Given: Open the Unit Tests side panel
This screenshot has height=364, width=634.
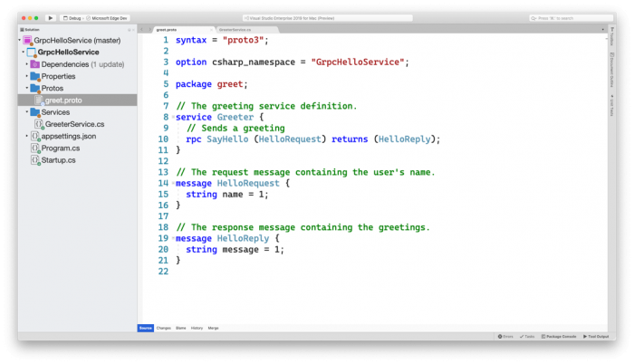Looking at the screenshot, I should (x=611, y=105).
